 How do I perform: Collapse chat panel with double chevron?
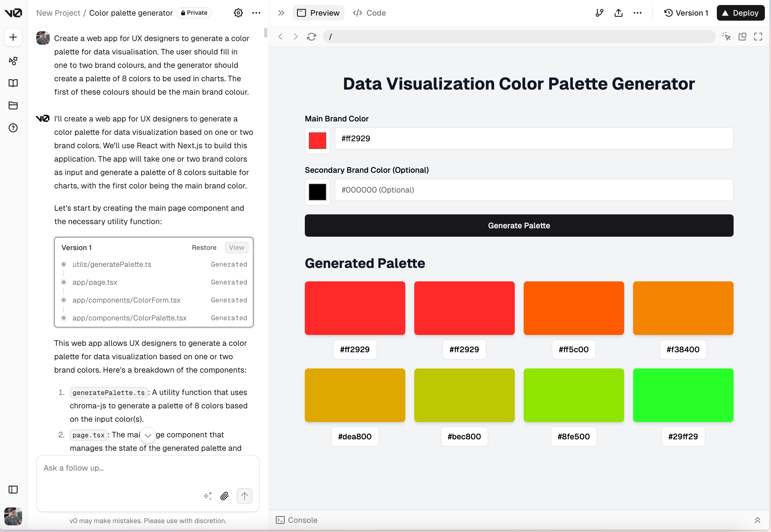point(281,13)
